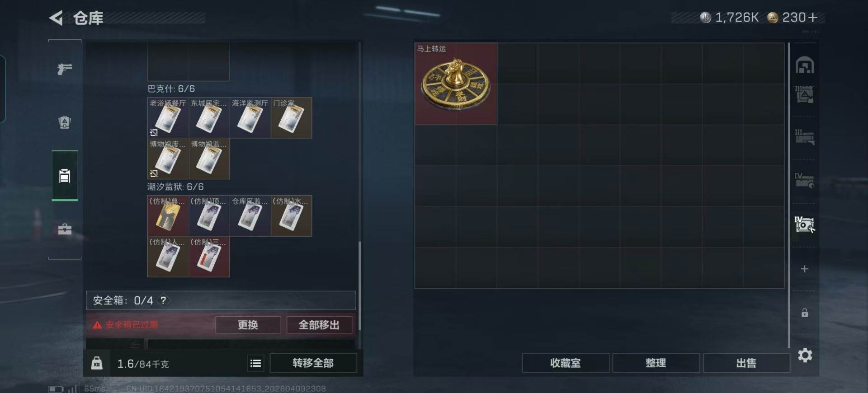Click the 转移全部 button
The width and height of the screenshot is (868, 393).
pos(313,363)
